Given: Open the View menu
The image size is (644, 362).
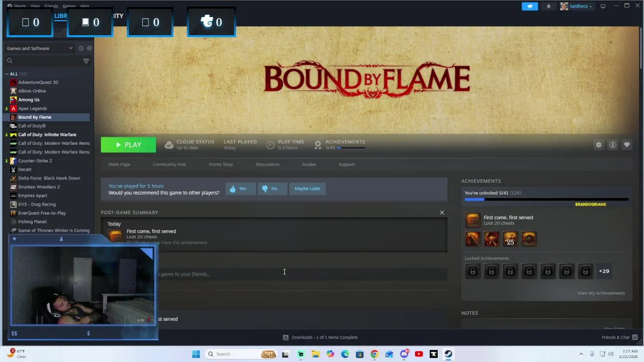Looking at the screenshot, I should [x=35, y=6].
